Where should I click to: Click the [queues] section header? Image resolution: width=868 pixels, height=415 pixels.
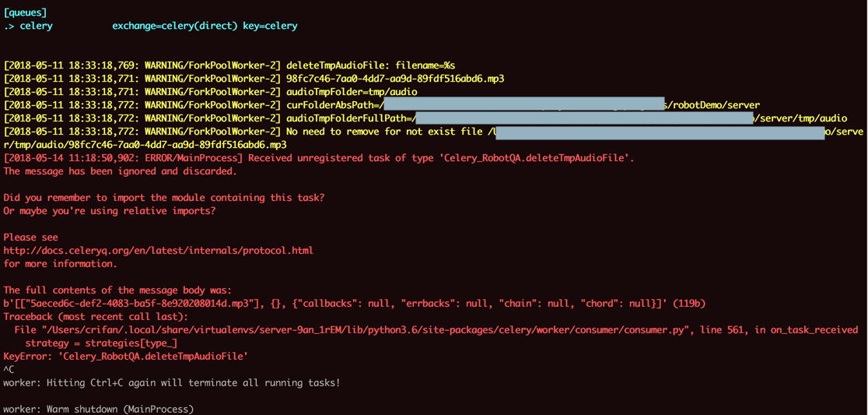tap(25, 12)
